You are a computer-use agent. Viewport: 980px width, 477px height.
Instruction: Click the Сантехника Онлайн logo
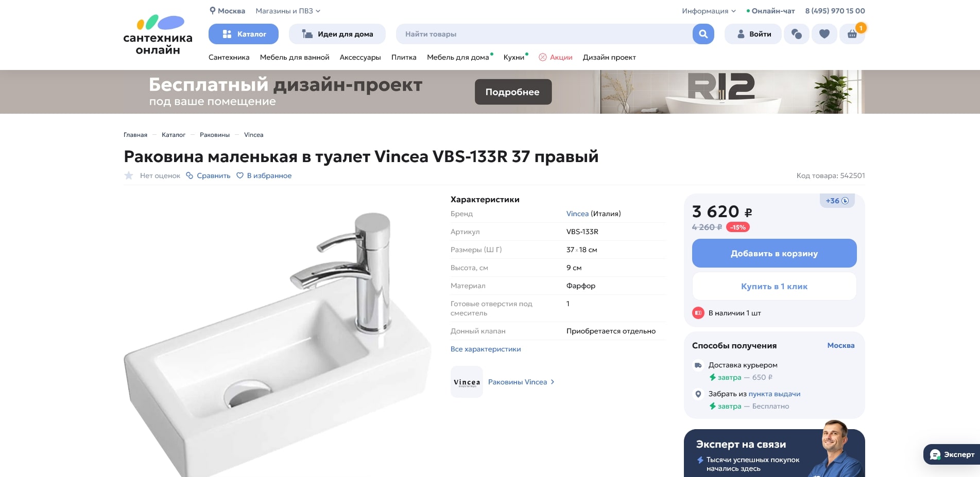158,34
